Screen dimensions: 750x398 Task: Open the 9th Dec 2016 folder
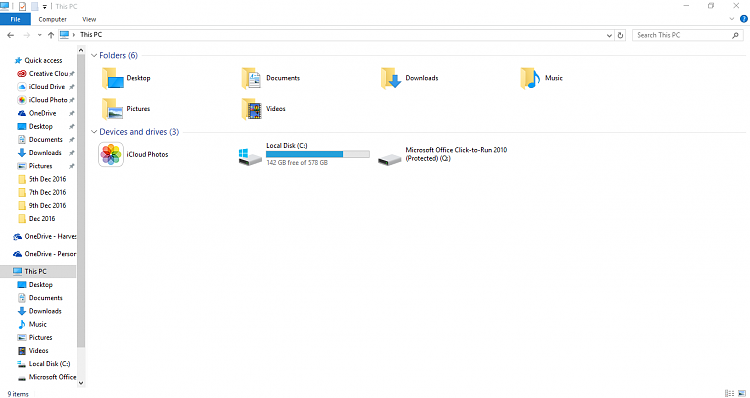click(x=42, y=206)
